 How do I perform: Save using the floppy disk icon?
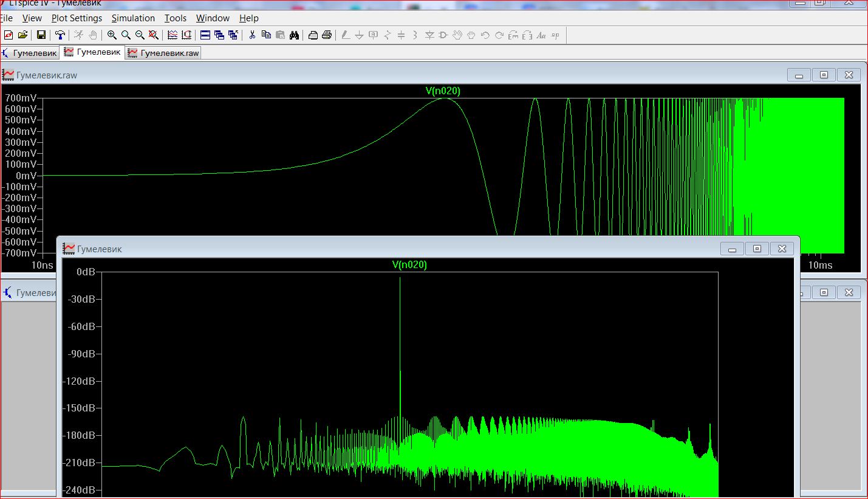pyautogui.click(x=41, y=35)
